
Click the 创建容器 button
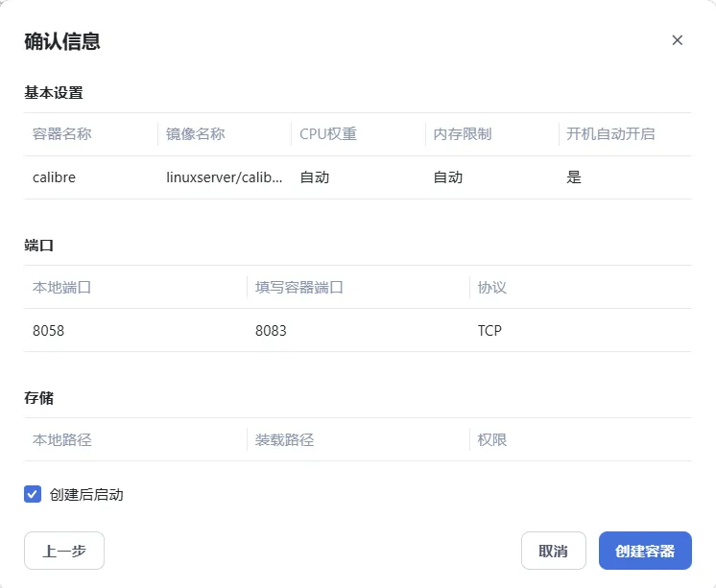tap(645, 551)
